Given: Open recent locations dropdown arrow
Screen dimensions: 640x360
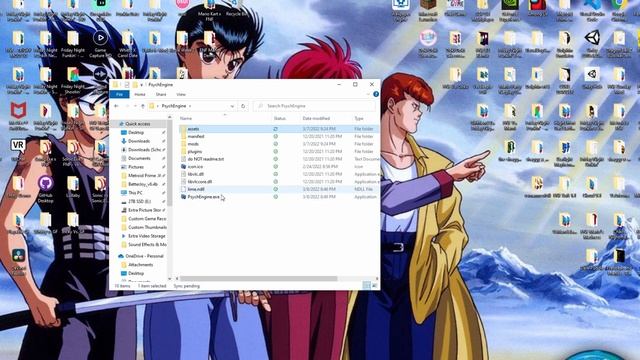Looking at the screenshot, I should (135, 106).
